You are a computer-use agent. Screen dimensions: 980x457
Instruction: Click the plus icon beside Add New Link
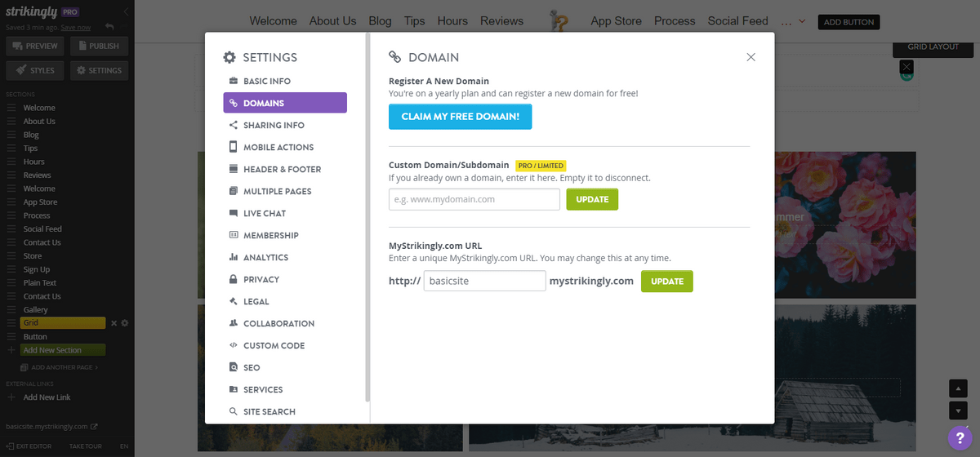(11, 397)
